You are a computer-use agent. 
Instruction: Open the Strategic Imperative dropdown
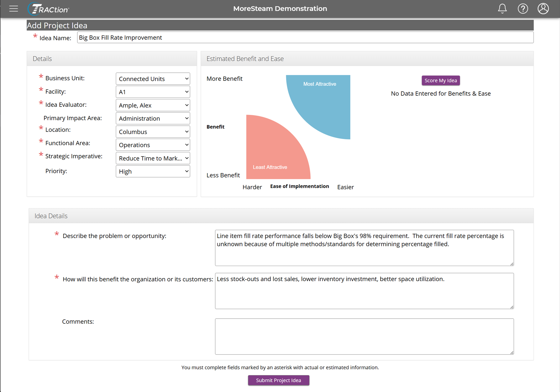tap(153, 158)
